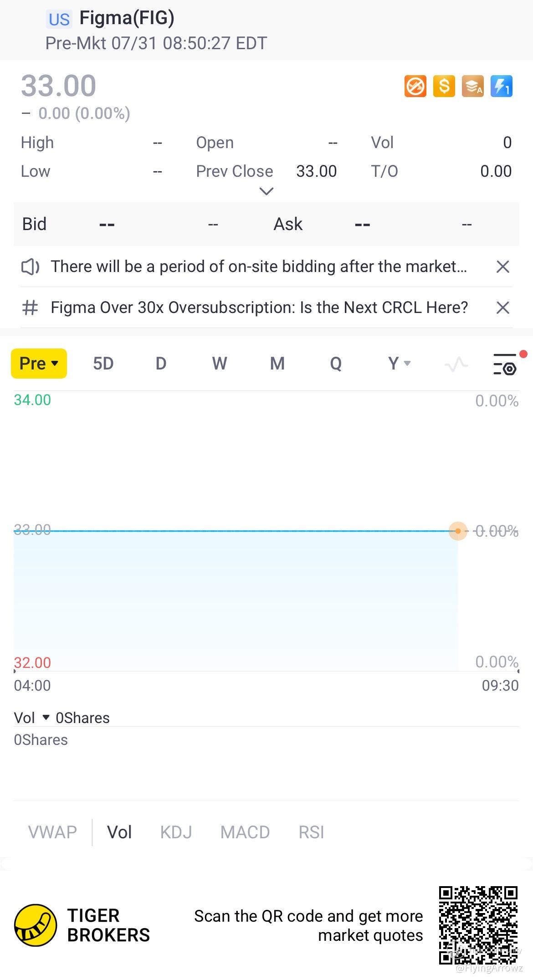Switch to the M monthly chart tab
The image size is (533, 980).
click(x=277, y=364)
